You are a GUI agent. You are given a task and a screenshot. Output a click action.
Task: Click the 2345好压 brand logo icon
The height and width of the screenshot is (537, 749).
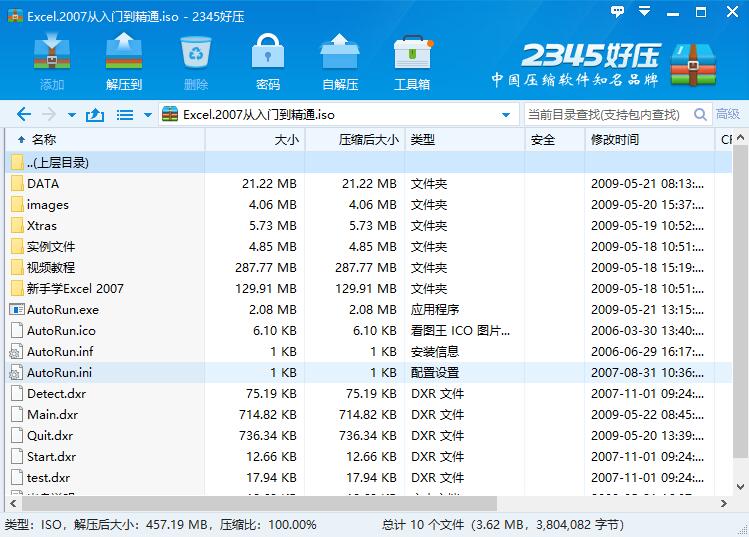[x=693, y=65]
